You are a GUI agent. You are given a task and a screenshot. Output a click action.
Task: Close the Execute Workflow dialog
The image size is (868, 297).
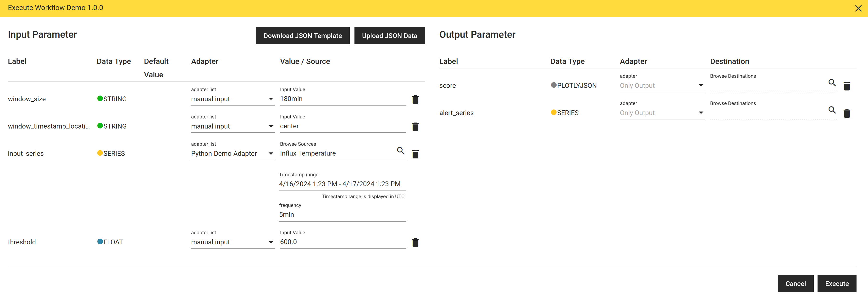pyautogui.click(x=858, y=8)
